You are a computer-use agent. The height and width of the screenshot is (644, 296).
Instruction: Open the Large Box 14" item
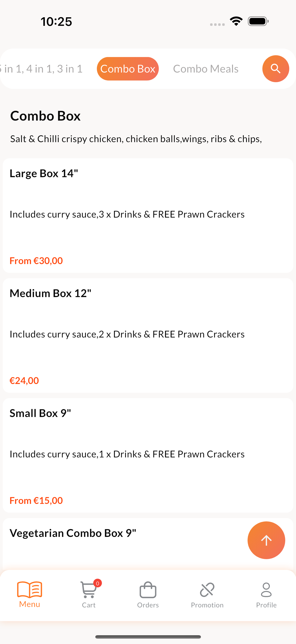148,215
